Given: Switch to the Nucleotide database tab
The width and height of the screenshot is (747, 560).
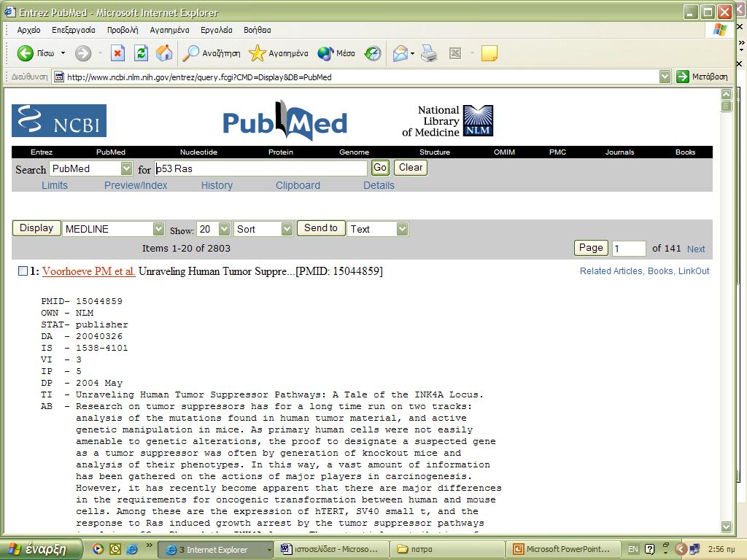Looking at the screenshot, I should pyautogui.click(x=198, y=152).
